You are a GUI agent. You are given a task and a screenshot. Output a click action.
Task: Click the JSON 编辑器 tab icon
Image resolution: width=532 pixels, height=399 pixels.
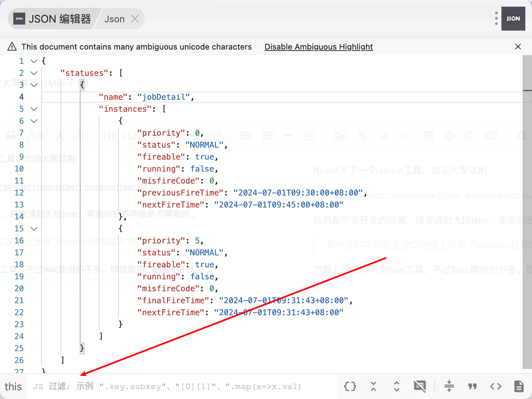[x=19, y=19]
